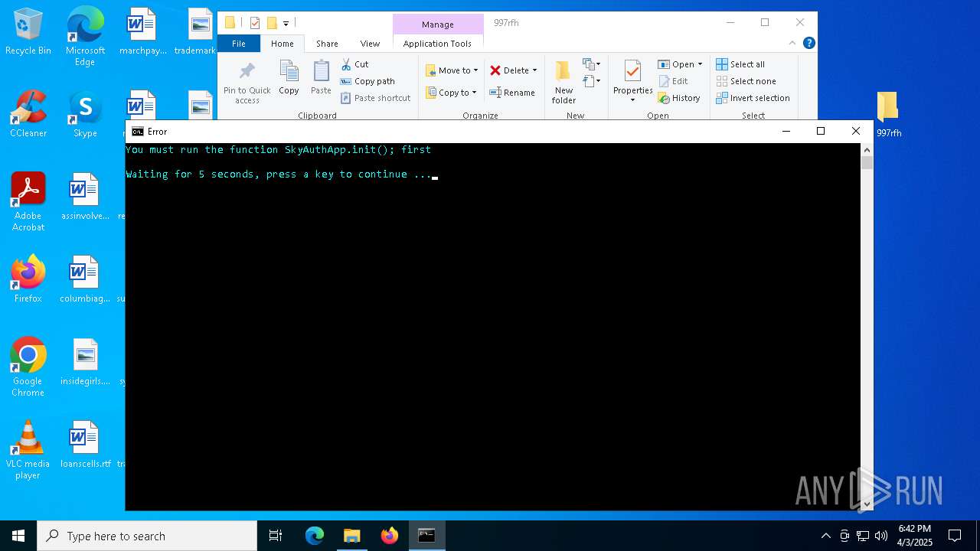
Task: Click Properties icon in Quick Access Toolbar
Action: tap(255, 23)
